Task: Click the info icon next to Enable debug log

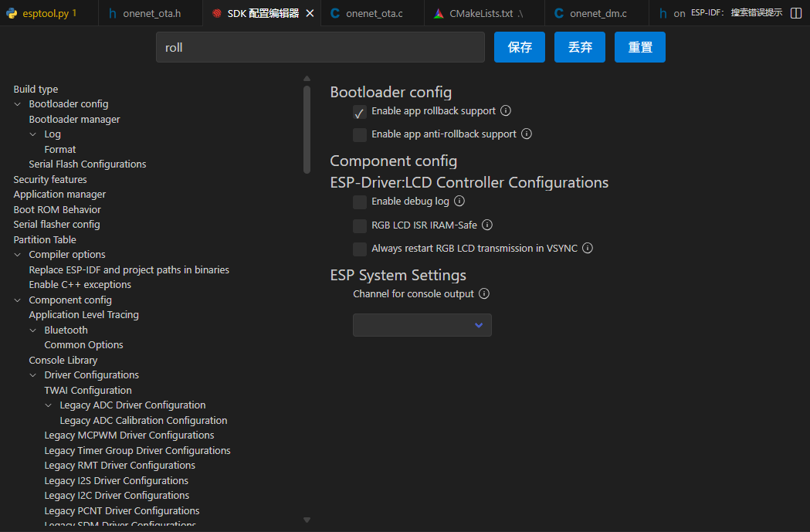Action: click(459, 201)
